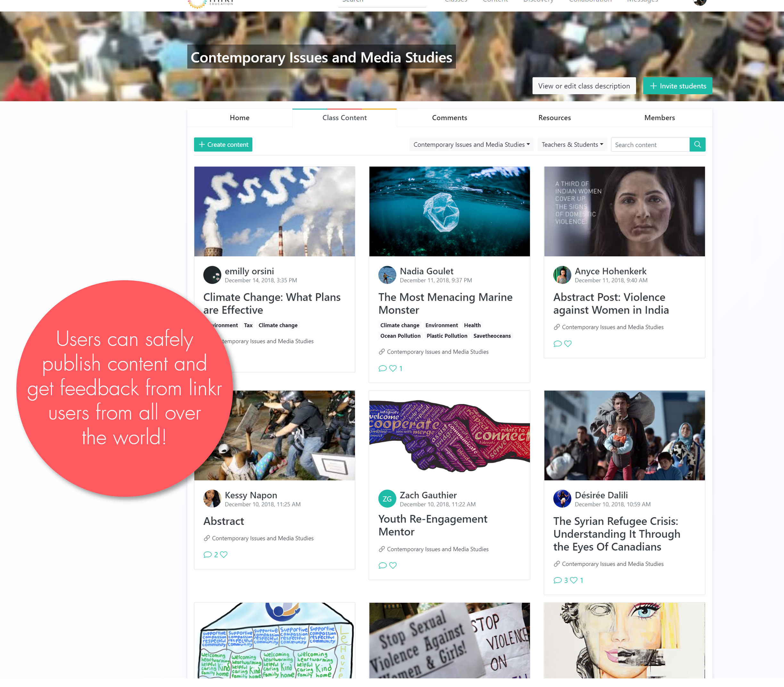Open the Members tab
The image size is (784, 687).
tap(659, 118)
